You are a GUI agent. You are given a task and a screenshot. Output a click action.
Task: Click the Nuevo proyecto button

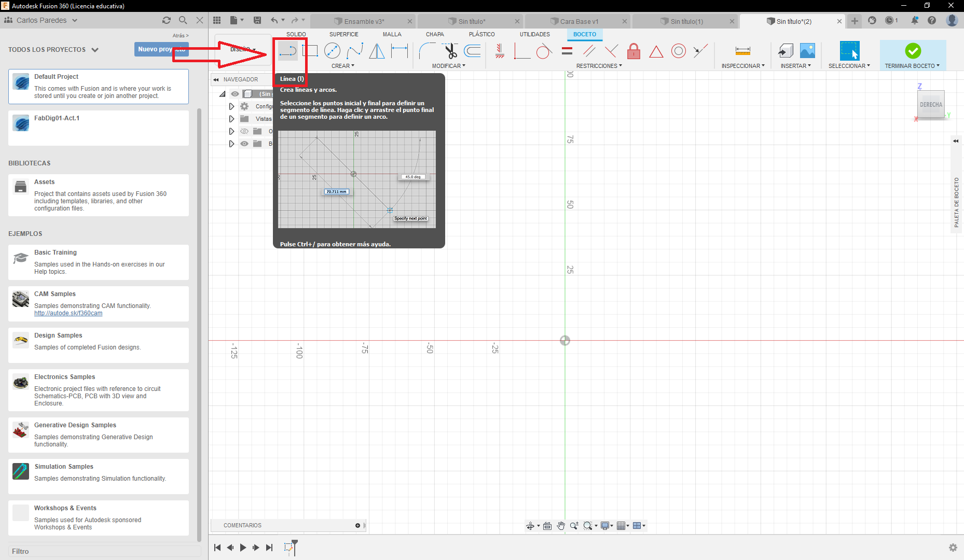pyautogui.click(x=161, y=49)
